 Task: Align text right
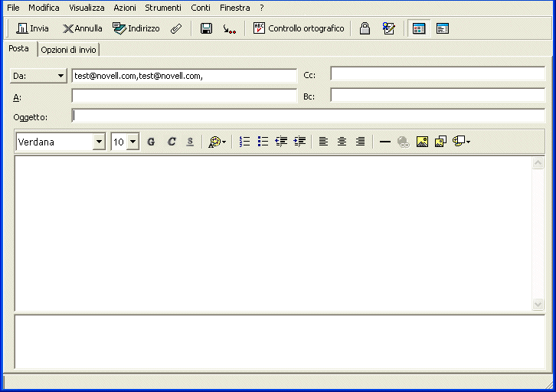click(x=360, y=142)
